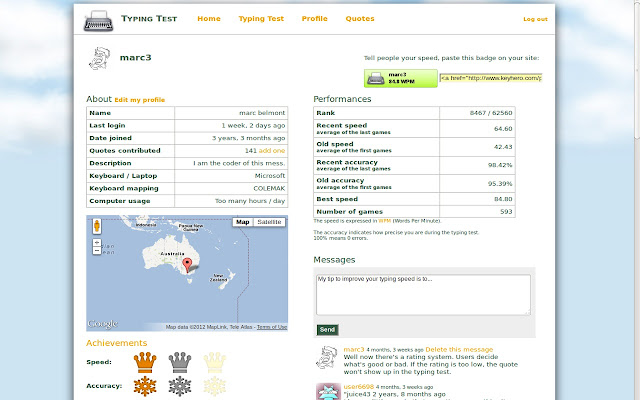Screen dimensions: 640x400
Task: Click the green marc3 WPM badge
Action: [x=401, y=77]
